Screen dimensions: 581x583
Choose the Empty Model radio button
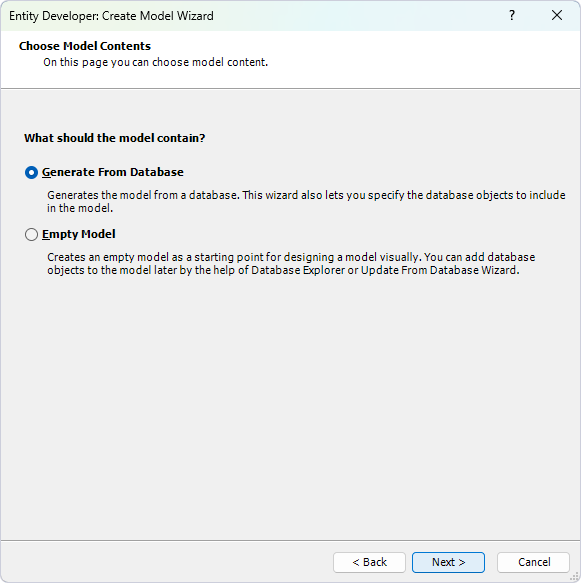click(31, 235)
